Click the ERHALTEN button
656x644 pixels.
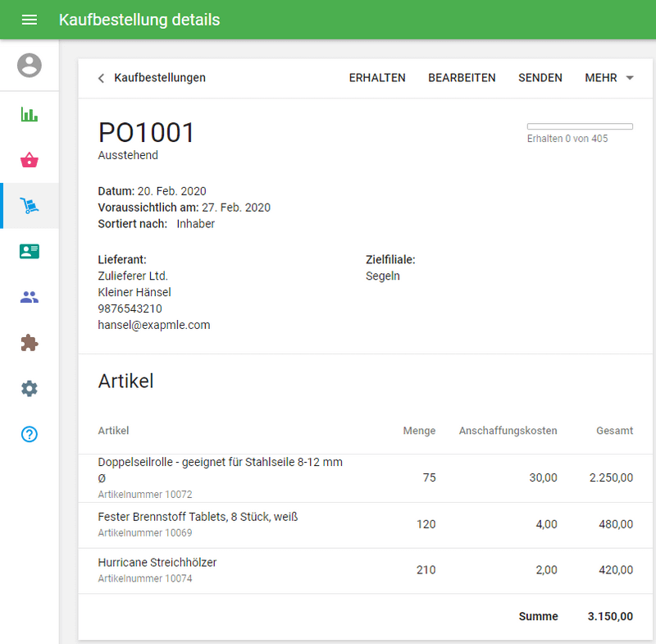pyautogui.click(x=377, y=78)
